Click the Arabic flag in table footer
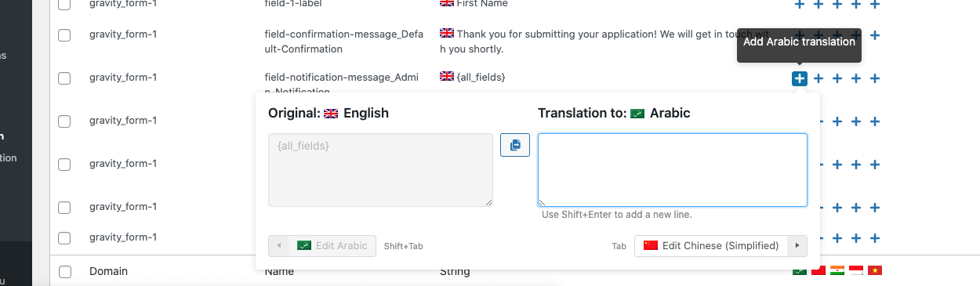The height and width of the screenshot is (286, 980). click(799, 271)
